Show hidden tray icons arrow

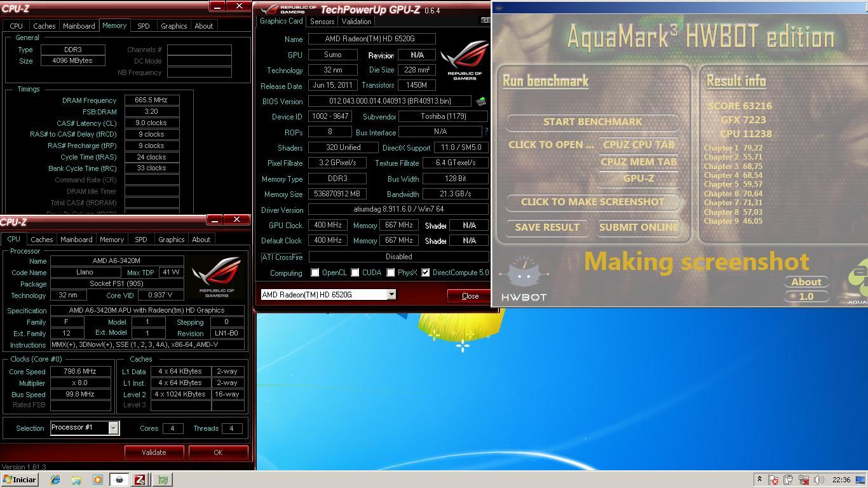click(x=759, y=480)
